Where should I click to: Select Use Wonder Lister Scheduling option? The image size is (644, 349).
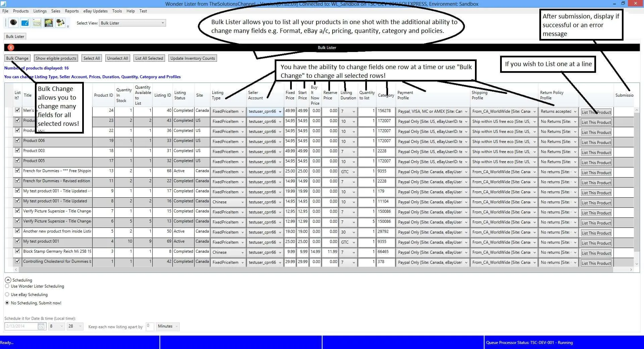(7, 286)
